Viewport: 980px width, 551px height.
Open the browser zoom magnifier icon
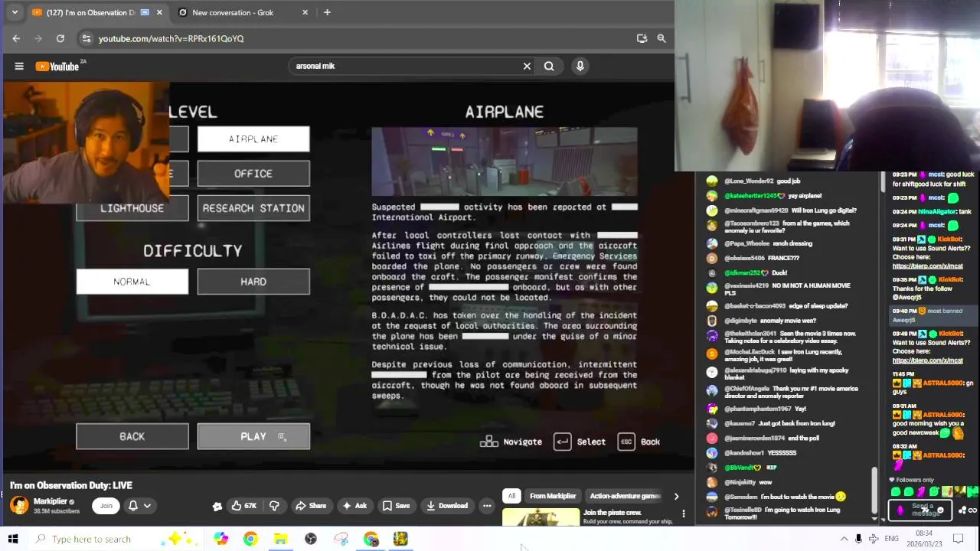coord(661,38)
